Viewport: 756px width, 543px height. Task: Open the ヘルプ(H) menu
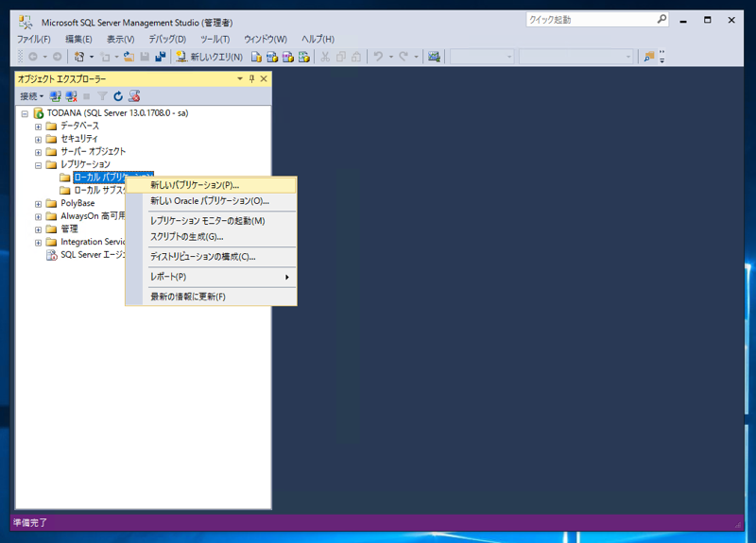click(318, 39)
